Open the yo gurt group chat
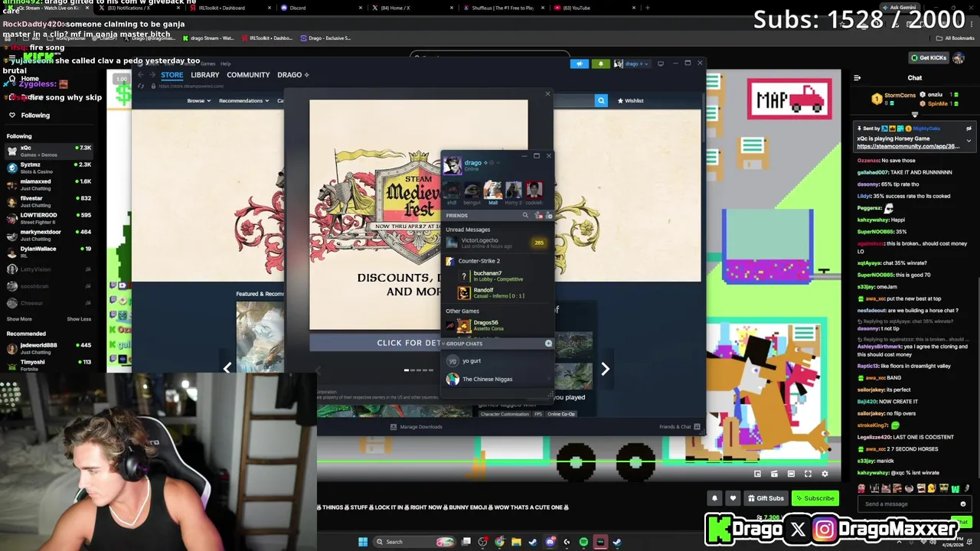 tap(496, 361)
